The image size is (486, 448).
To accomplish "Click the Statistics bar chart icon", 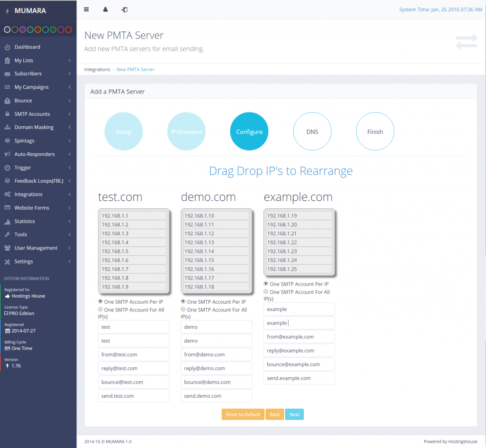I will click(7, 222).
